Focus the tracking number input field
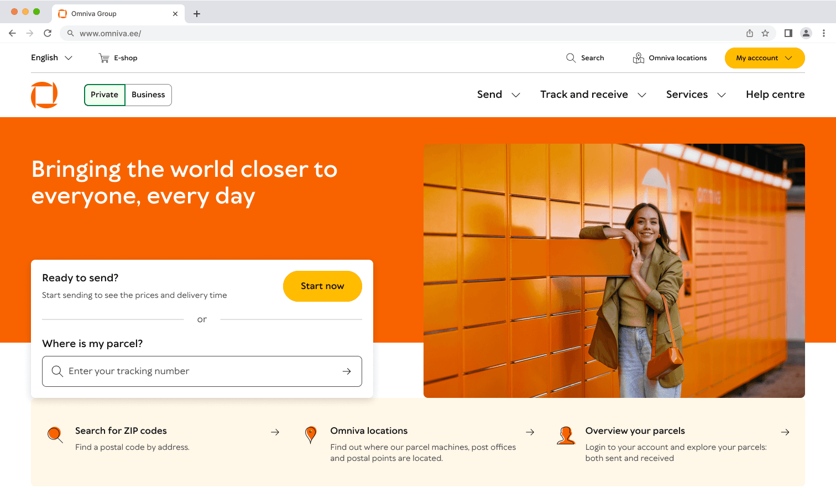This screenshot has width=836, height=504. pos(202,371)
